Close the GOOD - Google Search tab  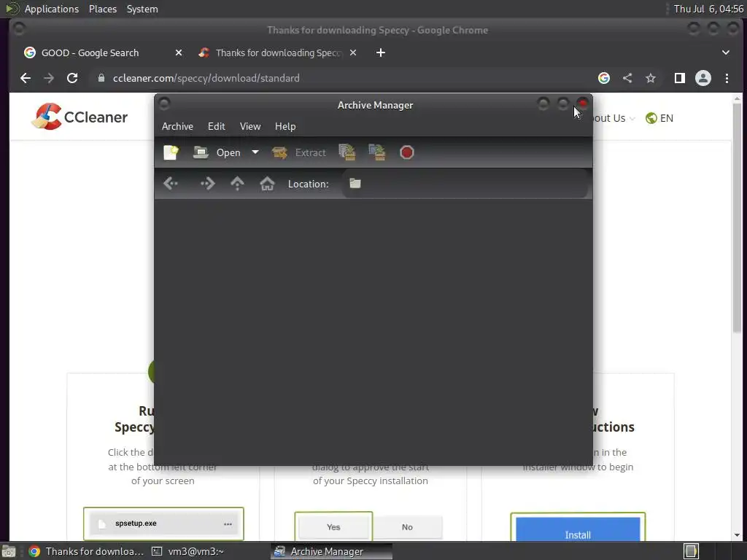pyautogui.click(x=179, y=52)
